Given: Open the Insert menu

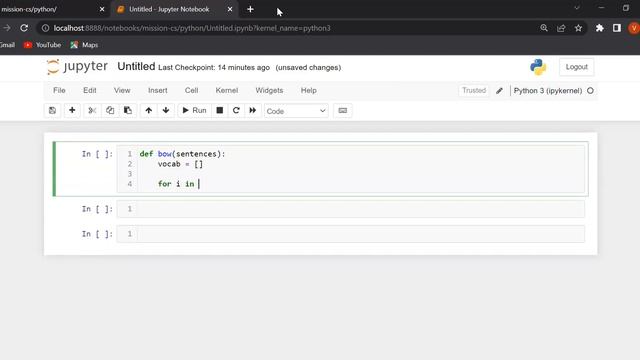Looking at the screenshot, I should (158, 91).
